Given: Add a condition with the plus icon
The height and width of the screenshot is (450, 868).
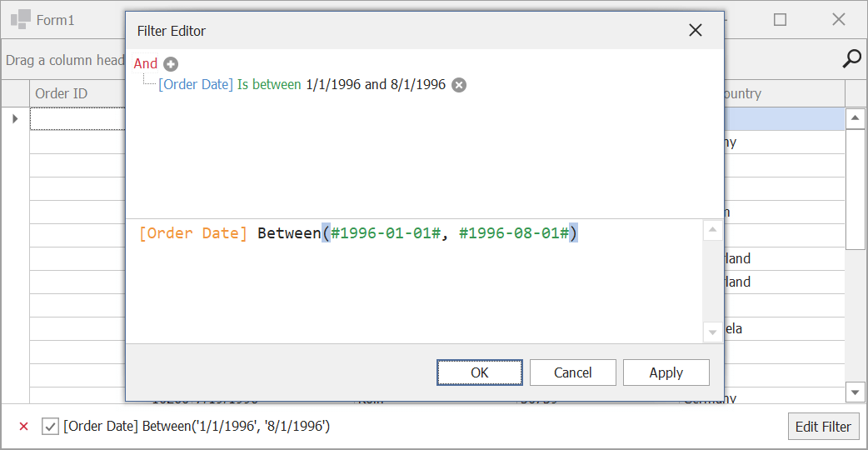Looking at the screenshot, I should (171, 64).
